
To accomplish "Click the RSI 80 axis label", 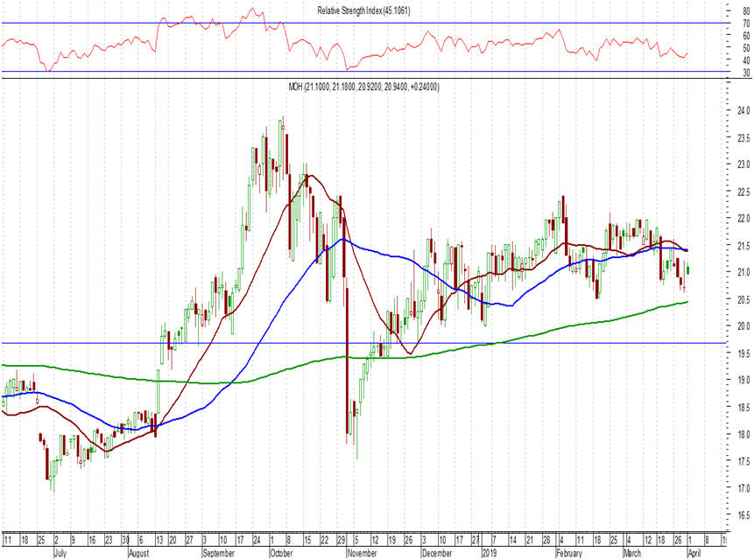I will [743, 10].
